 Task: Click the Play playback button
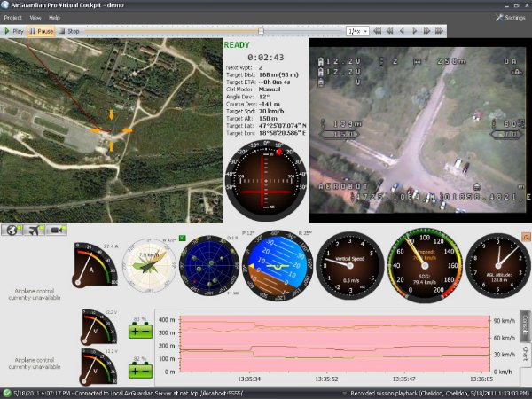(14, 31)
